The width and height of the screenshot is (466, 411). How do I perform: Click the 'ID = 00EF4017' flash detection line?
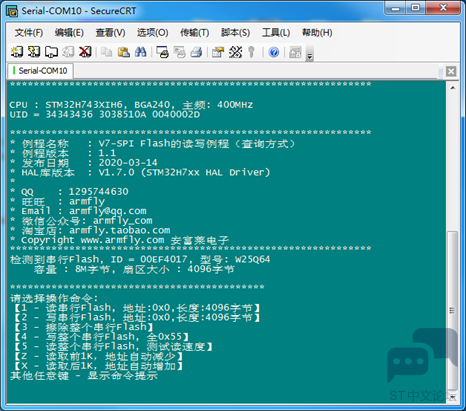140,259
